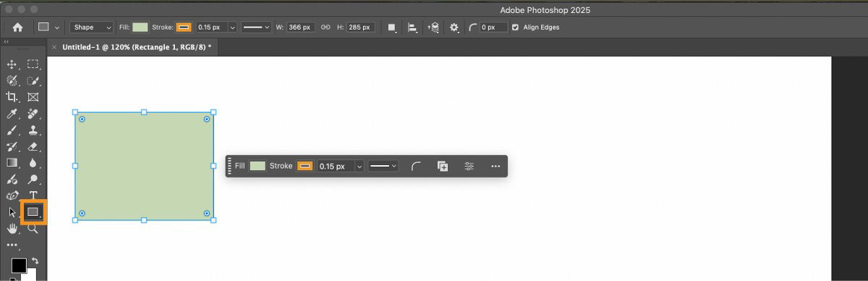Click the Fill swatch in options bar
The height and width of the screenshot is (281, 868).
coord(140,28)
